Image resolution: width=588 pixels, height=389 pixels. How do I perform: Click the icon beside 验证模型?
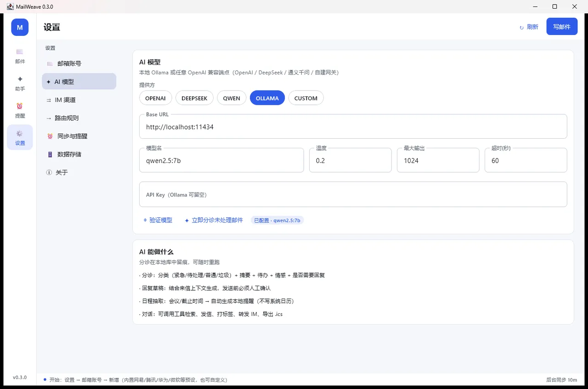pyautogui.click(x=145, y=220)
